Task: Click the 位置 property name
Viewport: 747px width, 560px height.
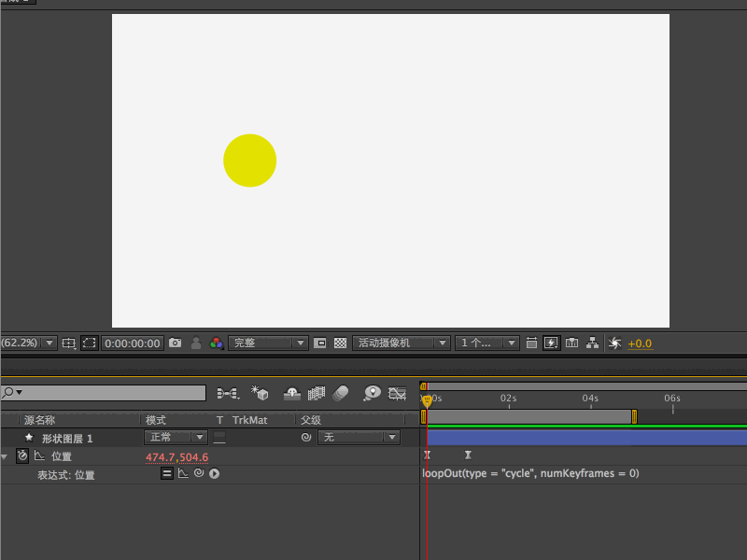Action: 62,456
